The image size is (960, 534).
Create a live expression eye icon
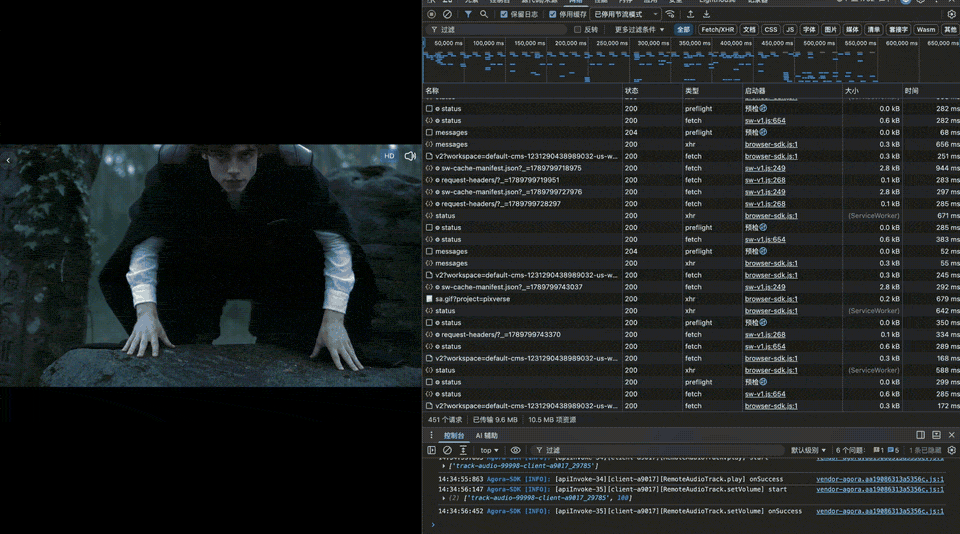pos(516,450)
